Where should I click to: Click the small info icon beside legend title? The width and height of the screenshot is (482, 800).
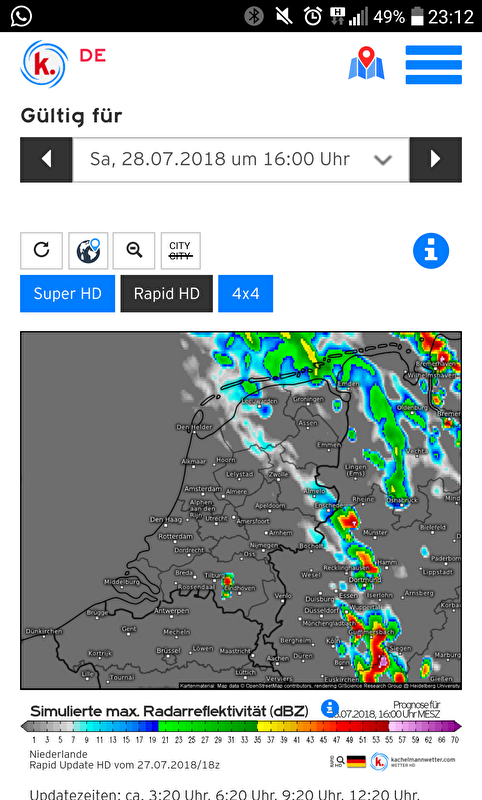coord(329,708)
